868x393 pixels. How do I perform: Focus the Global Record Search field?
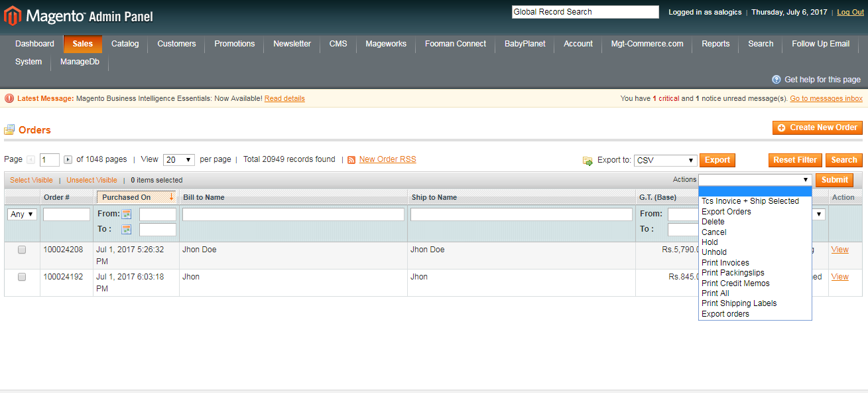(586, 12)
